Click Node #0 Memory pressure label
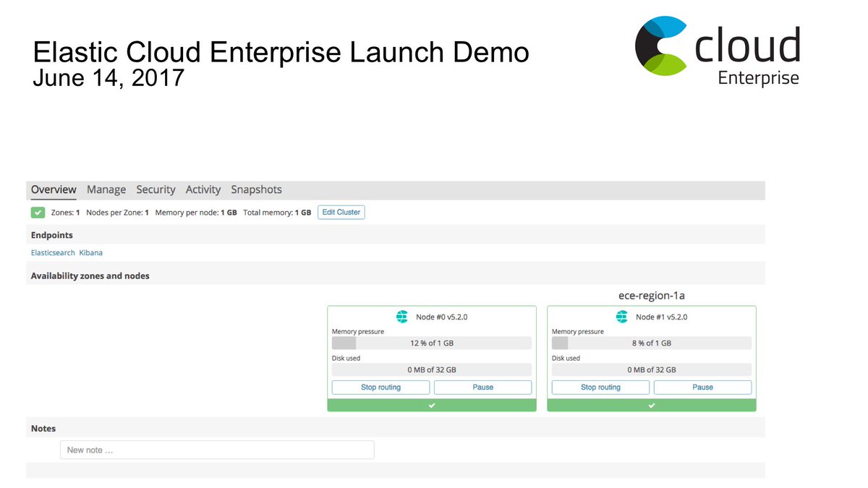The width and height of the screenshot is (868, 488). coord(358,332)
